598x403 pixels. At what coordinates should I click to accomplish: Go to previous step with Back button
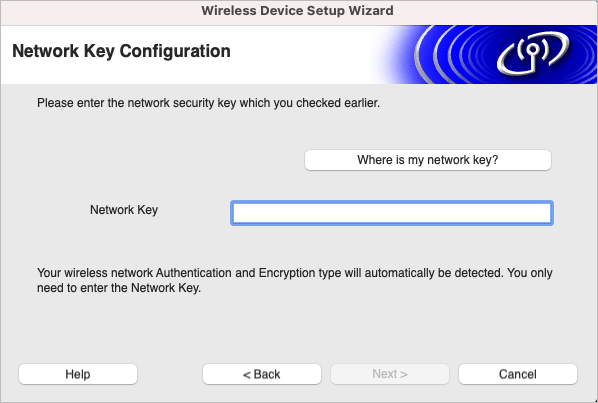pos(262,374)
